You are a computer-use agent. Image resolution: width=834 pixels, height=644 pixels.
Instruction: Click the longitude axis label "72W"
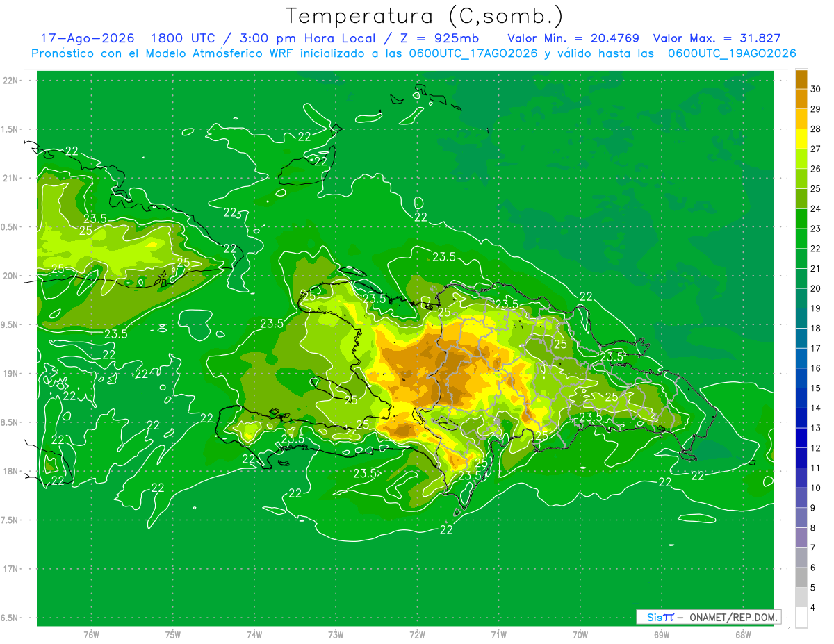[x=417, y=635]
